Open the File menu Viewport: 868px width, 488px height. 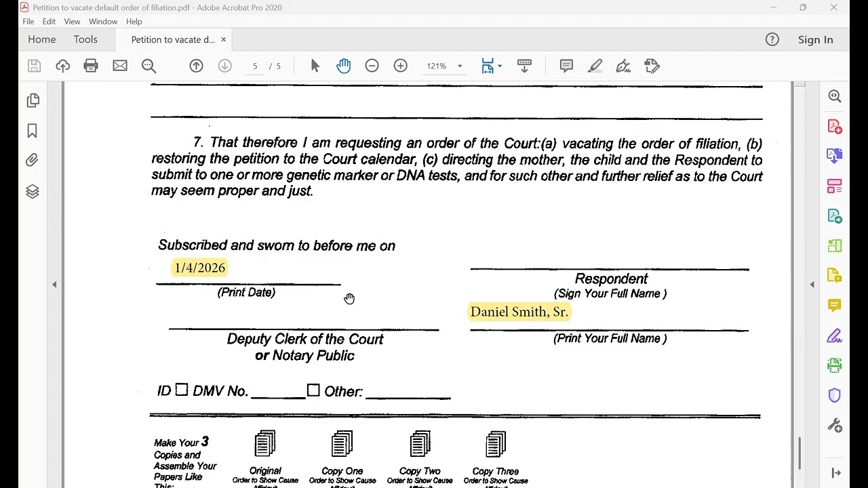point(28,22)
